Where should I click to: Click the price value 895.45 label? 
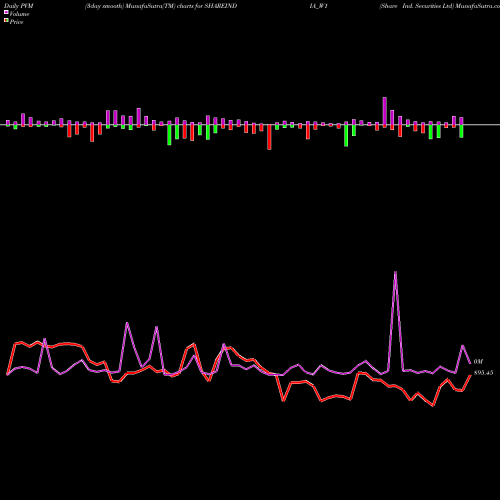[483, 373]
